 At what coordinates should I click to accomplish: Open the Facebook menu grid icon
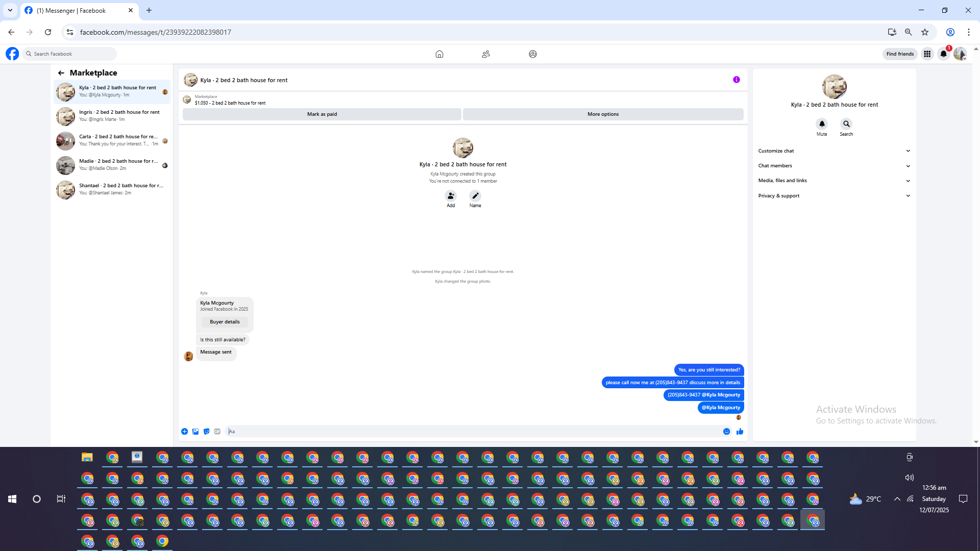pyautogui.click(x=927, y=54)
